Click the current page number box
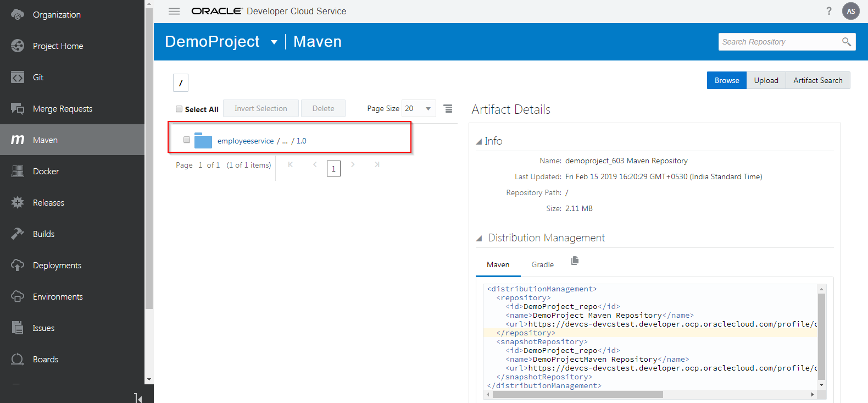The image size is (868, 403). [x=333, y=168]
